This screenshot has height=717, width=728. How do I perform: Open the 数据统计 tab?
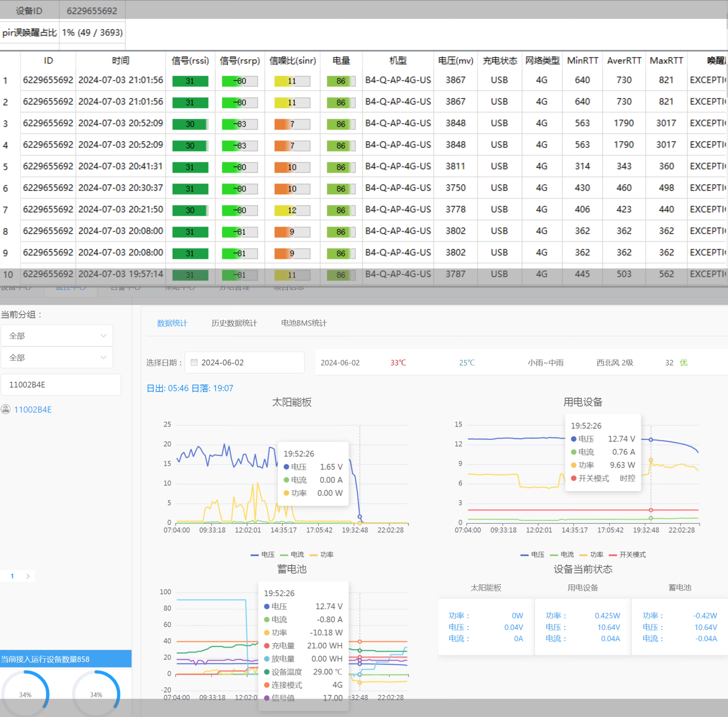coord(172,323)
